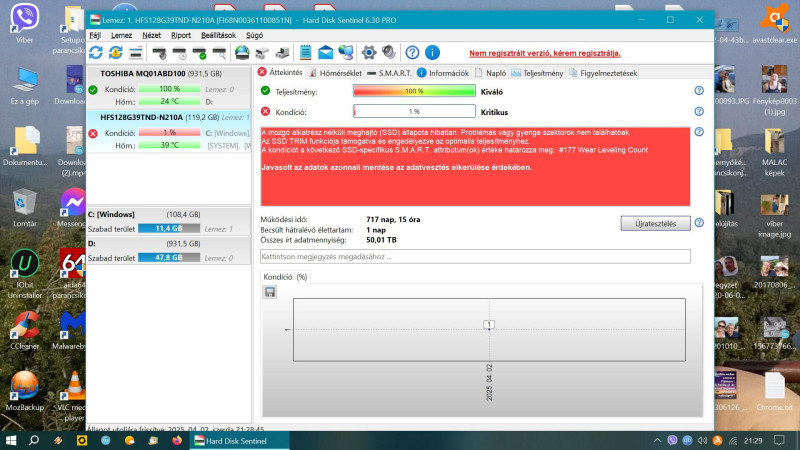Screen dimensions: 800x450
Task: Open the Beállítások menu
Action: 218,35
